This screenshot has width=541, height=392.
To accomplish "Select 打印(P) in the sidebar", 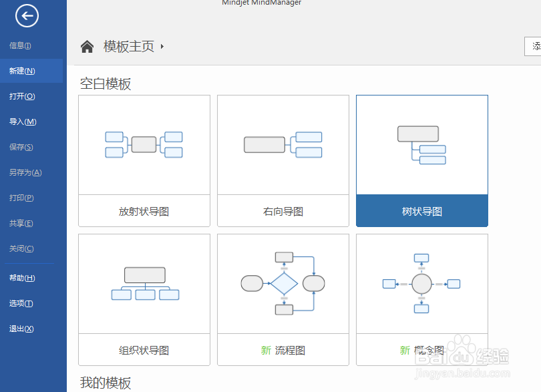I will (x=21, y=198).
